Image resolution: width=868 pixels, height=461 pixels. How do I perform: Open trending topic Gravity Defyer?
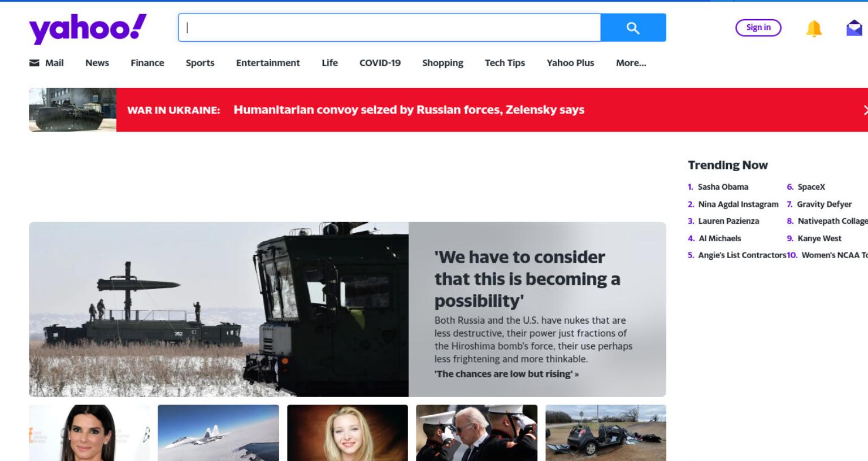tap(824, 204)
